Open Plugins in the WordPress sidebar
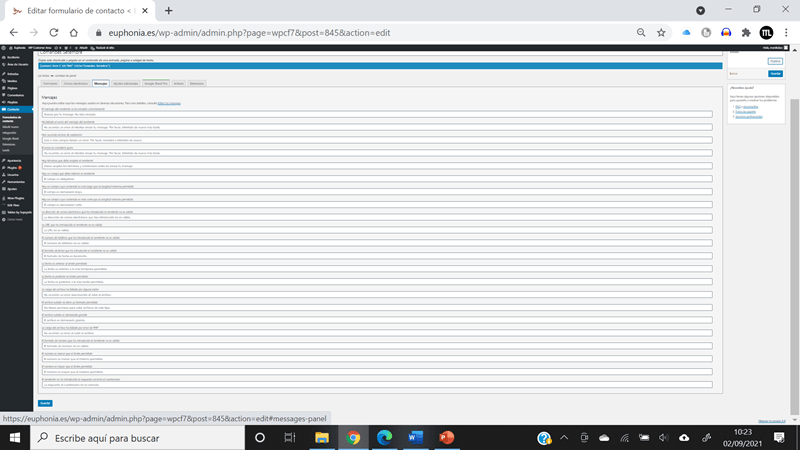 pos(12,168)
